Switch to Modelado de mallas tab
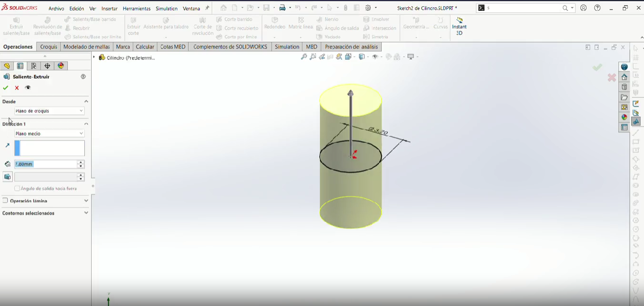Screen dimensions: 644x306 86,47
